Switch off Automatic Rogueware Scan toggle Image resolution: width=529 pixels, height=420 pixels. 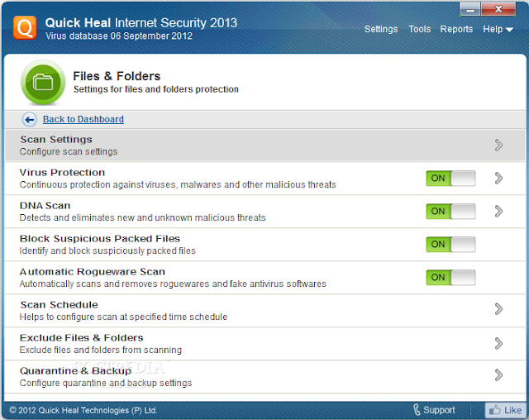point(450,277)
